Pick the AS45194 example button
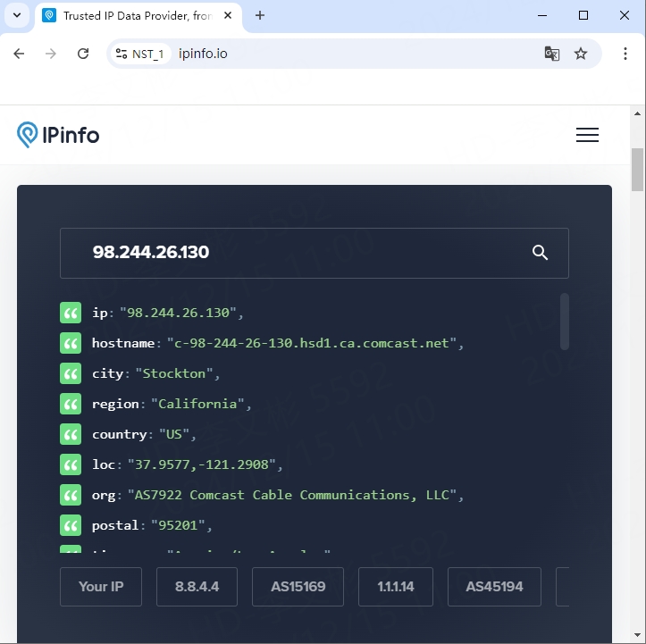 494,587
